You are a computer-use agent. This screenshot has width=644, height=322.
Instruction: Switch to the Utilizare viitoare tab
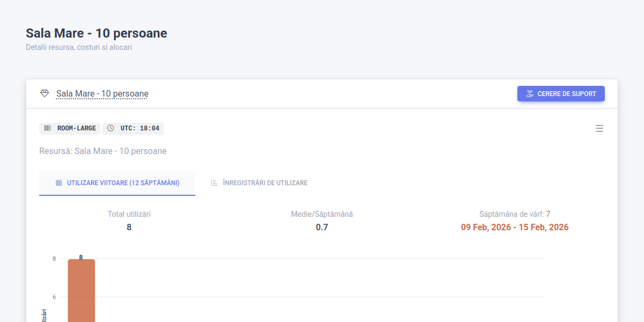(117, 182)
